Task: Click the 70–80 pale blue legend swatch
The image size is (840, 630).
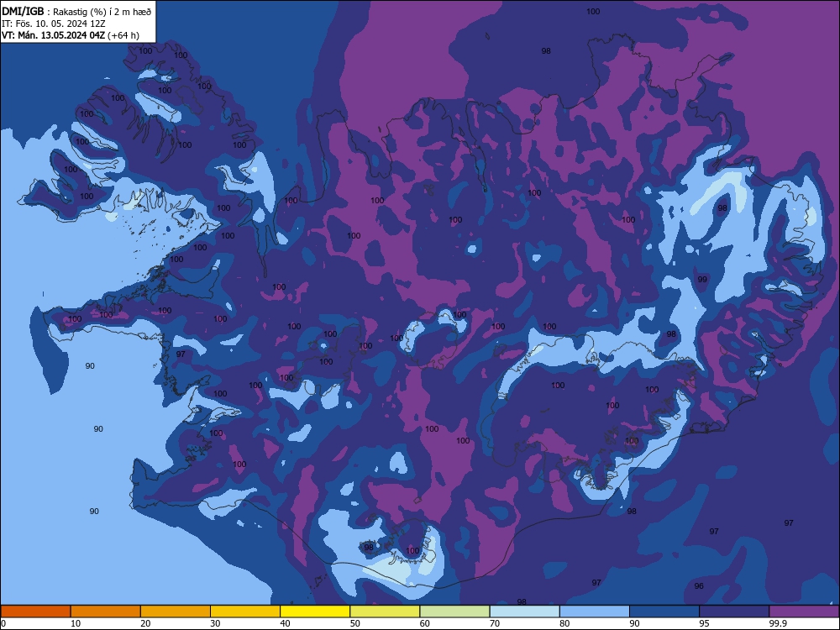Action: [x=524, y=612]
